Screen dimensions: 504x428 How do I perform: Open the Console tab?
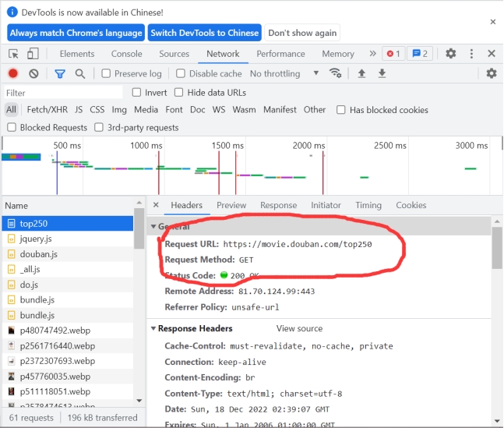point(127,54)
